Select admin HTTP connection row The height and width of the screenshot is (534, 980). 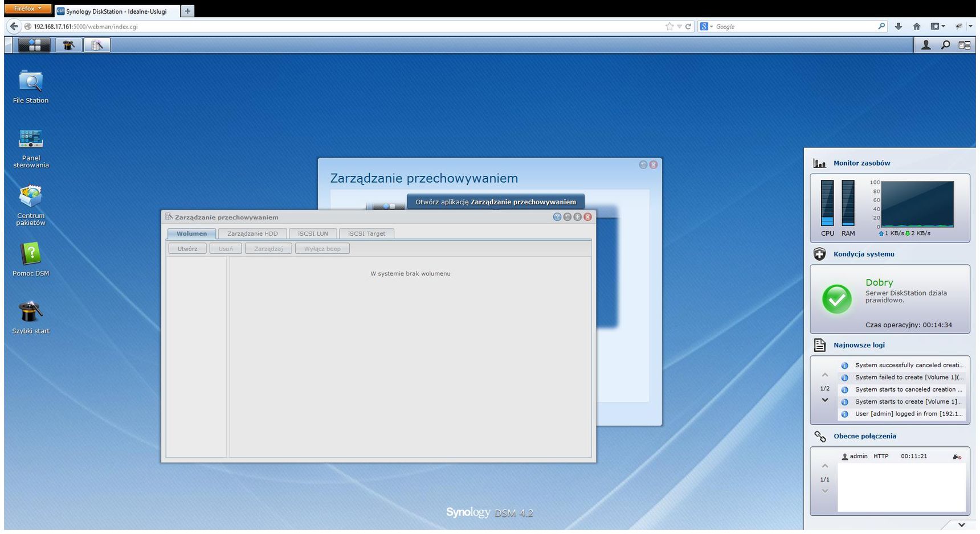coord(902,456)
